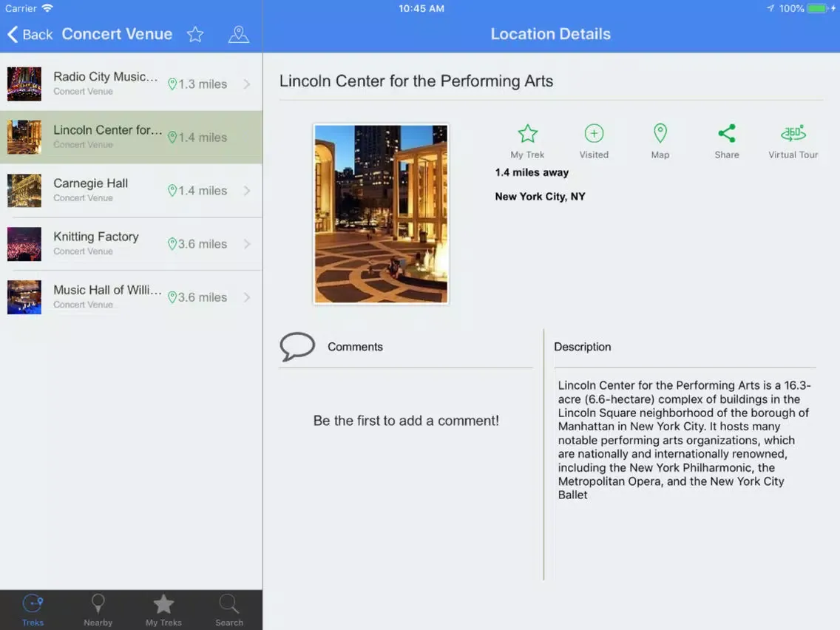
Task: Expand Music Hall of Williamsburg chevron
Action: [247, 297]
